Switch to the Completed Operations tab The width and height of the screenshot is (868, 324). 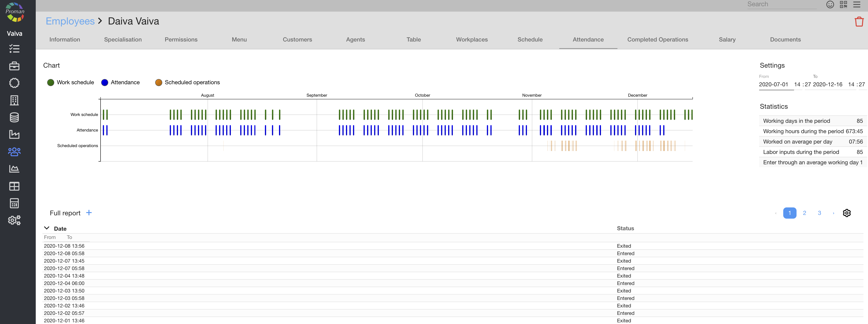tap(657, 39)
